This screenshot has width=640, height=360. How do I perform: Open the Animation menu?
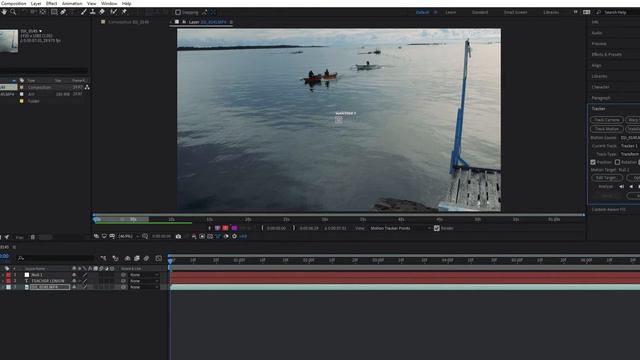tap(72, 3)
